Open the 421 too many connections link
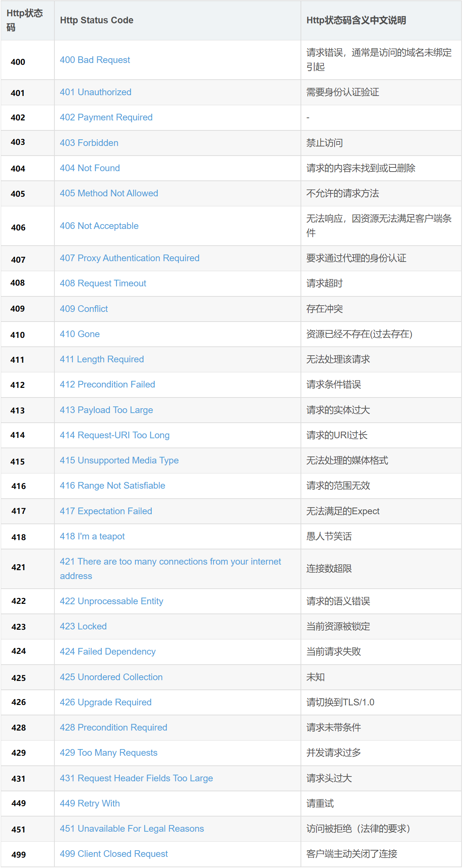The height and width of the screenshot is (868, 463). (x=170, y=562)
